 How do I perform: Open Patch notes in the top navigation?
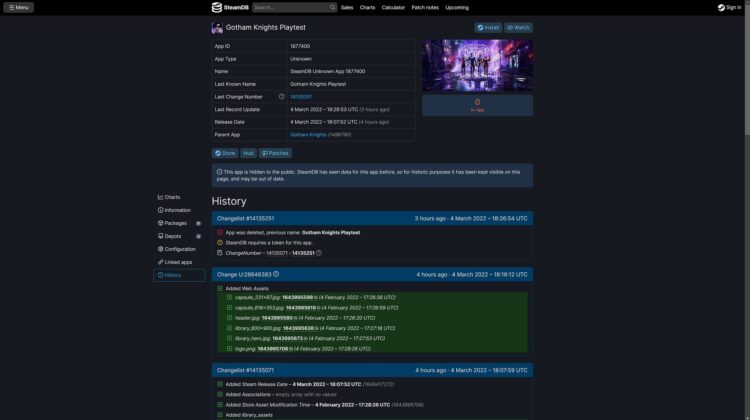(425, 8)
